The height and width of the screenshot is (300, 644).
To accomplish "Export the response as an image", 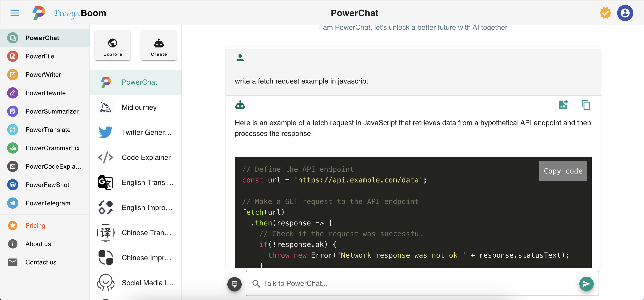I will pyautogui.click(x=563, y=105).
